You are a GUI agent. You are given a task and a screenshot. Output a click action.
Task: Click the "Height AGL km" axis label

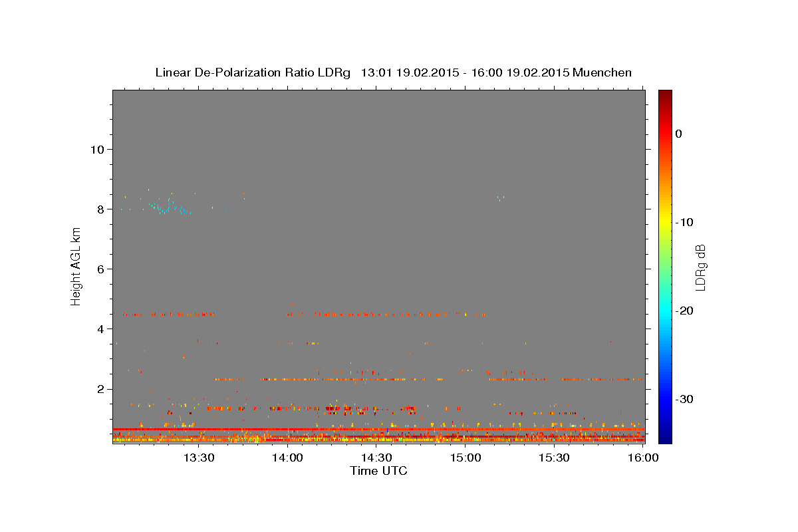tap(76, 267)
